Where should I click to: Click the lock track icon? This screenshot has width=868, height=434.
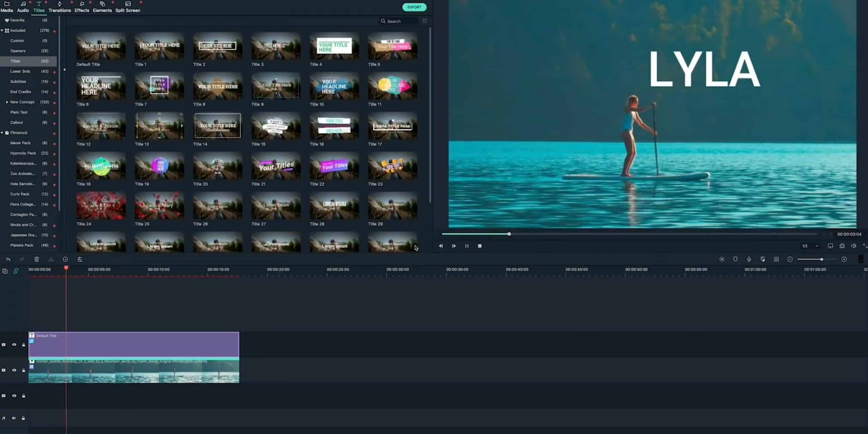click(23, 345)
